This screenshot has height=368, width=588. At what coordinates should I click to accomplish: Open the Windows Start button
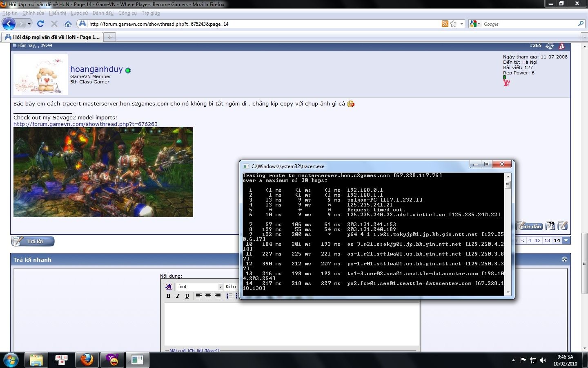[11, 360]
